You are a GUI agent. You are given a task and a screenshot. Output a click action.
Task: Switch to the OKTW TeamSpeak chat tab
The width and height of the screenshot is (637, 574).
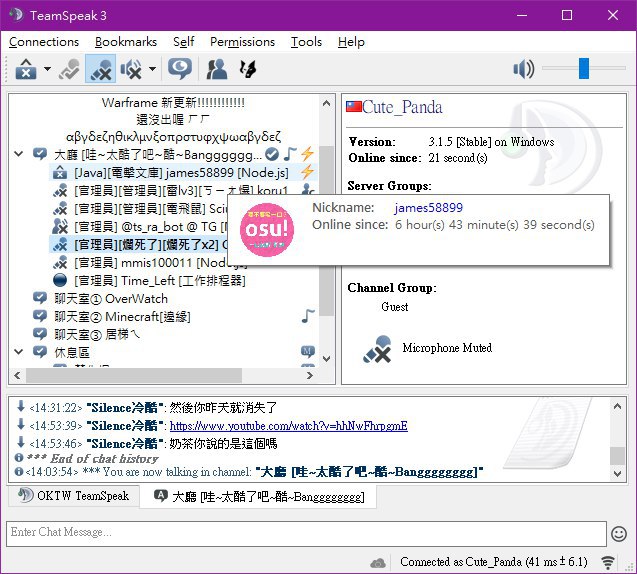tap(74, 496)
